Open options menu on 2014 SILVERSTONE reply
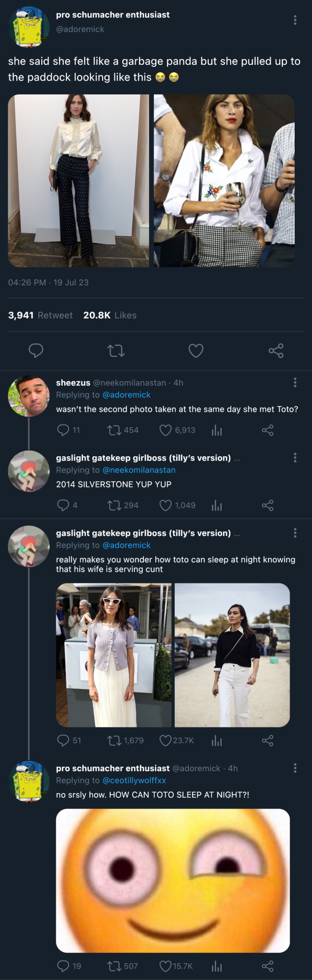Screen dimensions: 312x980 tap(295, 457)
